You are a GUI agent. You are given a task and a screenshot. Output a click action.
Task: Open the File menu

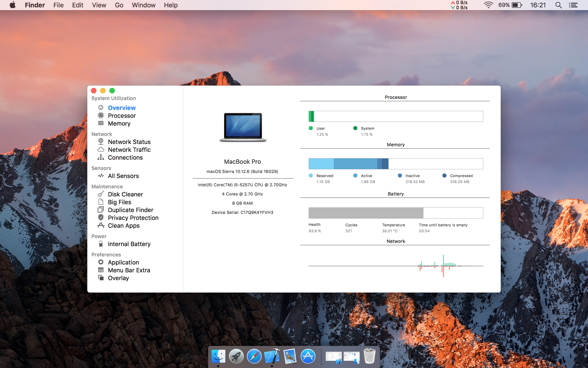[x=58, y=5]
